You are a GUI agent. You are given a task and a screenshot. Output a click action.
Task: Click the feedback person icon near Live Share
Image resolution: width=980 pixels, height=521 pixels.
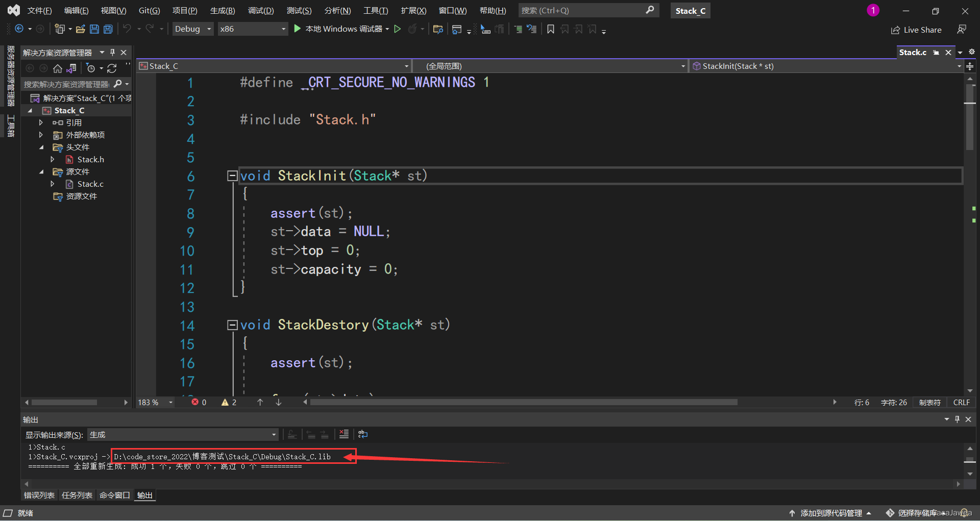962,30
